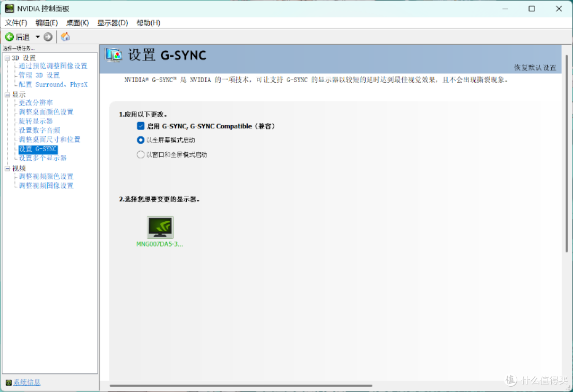The image size is (573, 392).
Task: Click the 显示 category label
Action: [19, 94]
